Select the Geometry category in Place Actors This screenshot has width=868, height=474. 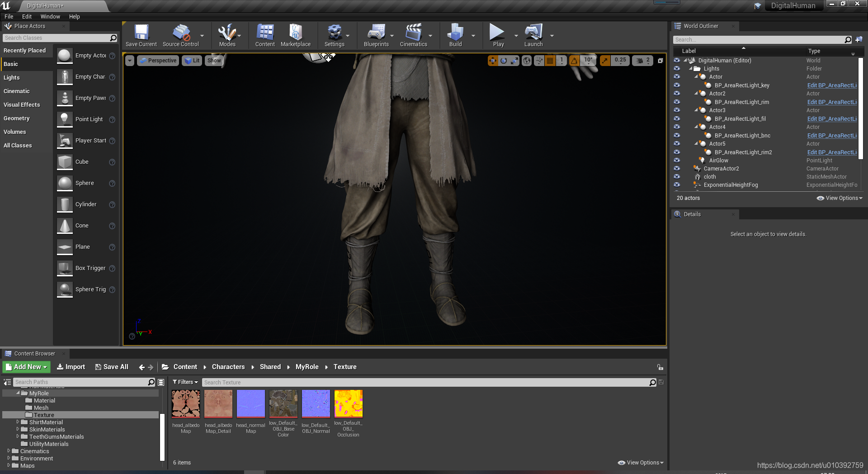tap(27, 118)
